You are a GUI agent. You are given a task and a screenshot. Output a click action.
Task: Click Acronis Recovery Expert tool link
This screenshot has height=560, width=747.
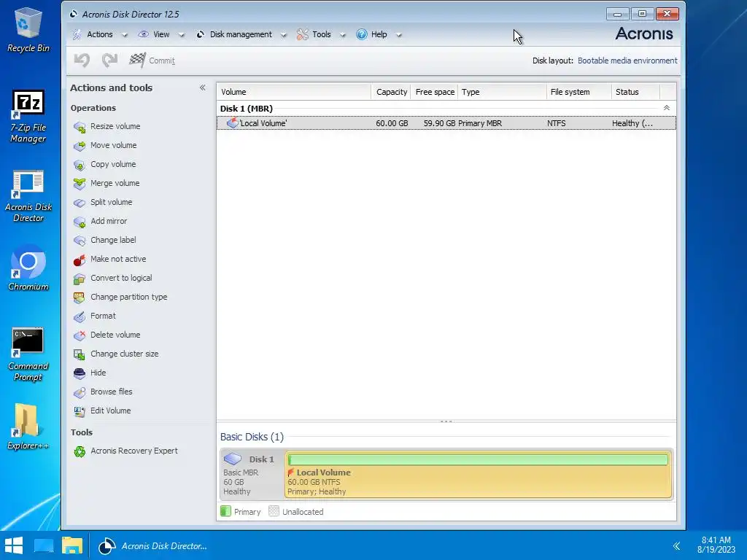coord(134,451)
